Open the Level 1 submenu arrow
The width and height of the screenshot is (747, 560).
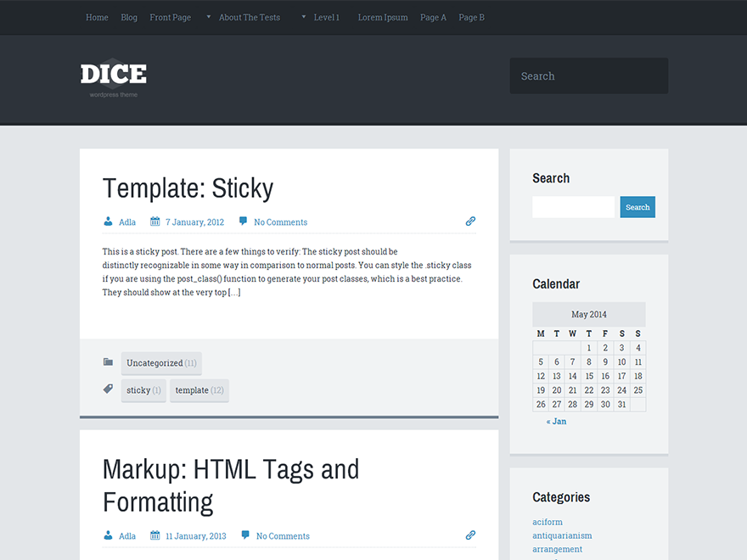(x=303, y=17)
